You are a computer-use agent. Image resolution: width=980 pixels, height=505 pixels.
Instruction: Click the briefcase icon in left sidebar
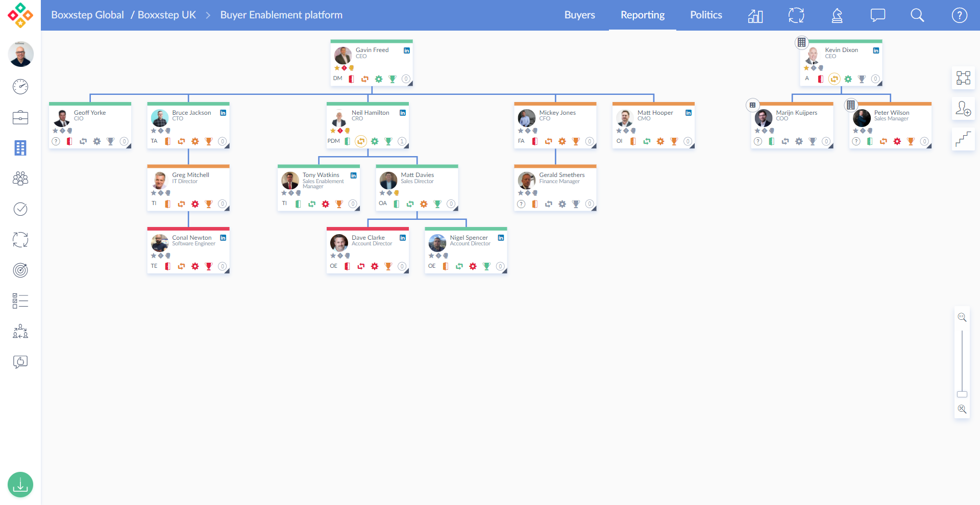tap(20, 117)
